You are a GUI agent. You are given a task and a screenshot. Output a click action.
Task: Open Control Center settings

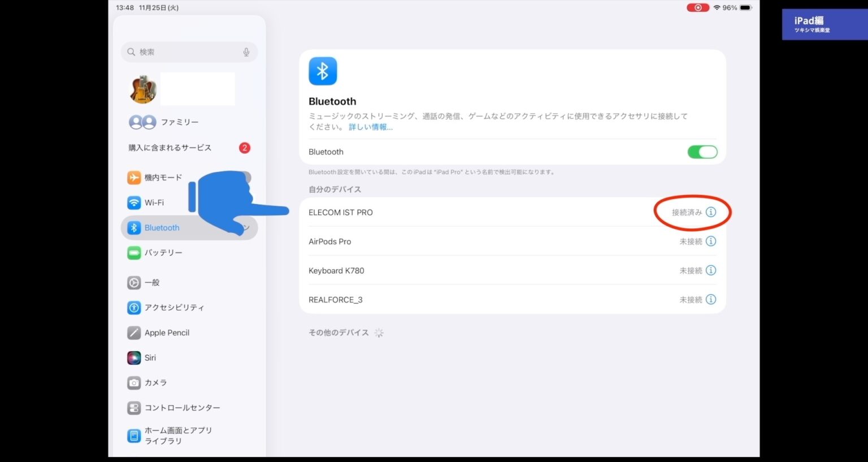coord(182,408)
